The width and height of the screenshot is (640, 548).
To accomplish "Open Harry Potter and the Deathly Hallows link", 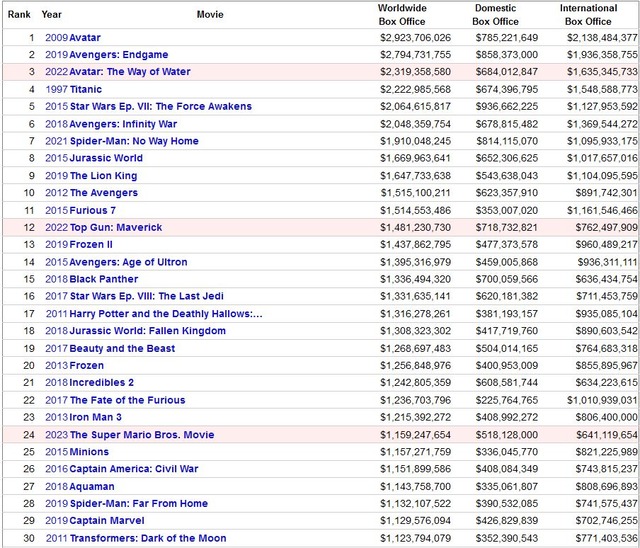I will pyautogui.click(x=166, y=314).
